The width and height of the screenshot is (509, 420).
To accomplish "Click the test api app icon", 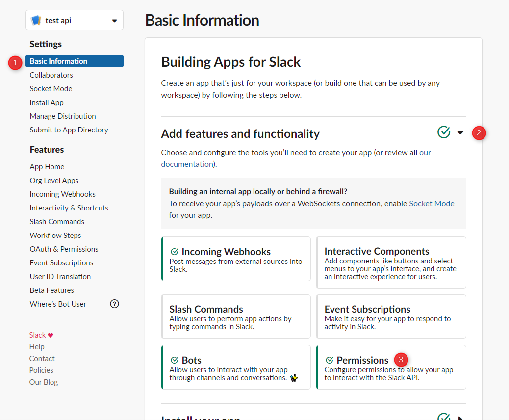I will click(36, 20).
